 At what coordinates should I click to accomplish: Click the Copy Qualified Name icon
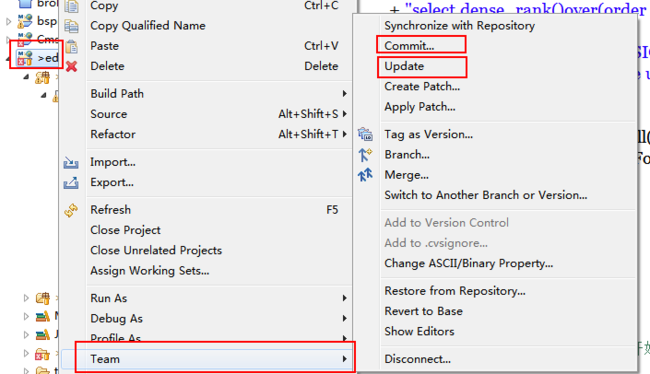71,26
